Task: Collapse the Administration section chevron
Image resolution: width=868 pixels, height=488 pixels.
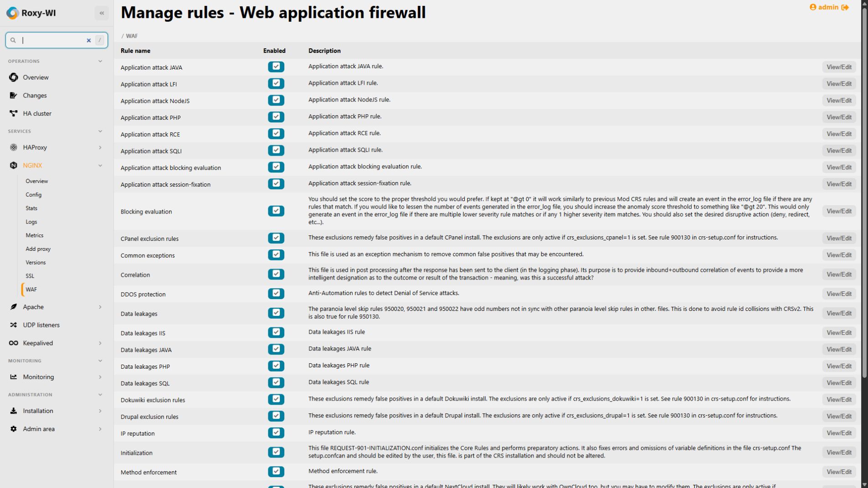Action: [100, 395]
